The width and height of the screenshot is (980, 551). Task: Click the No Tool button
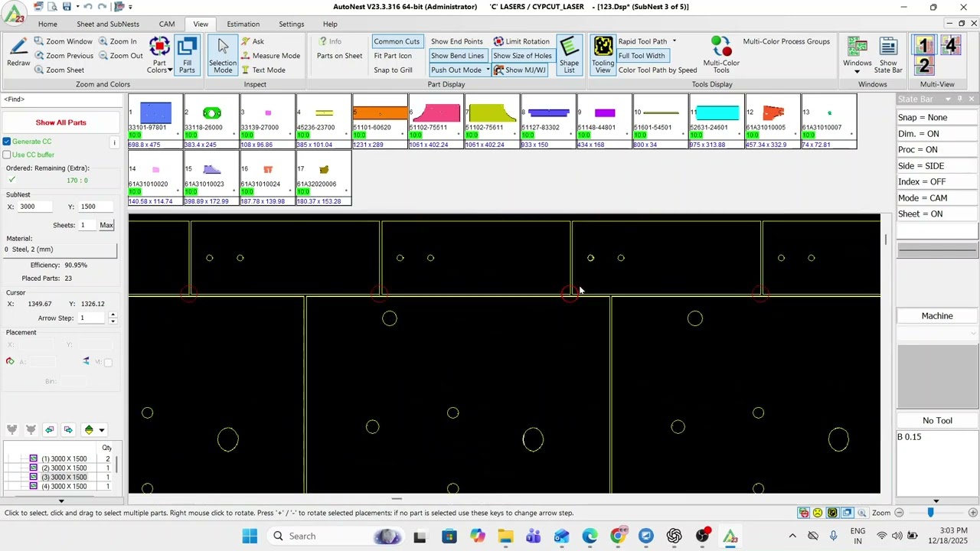(937, 420)
